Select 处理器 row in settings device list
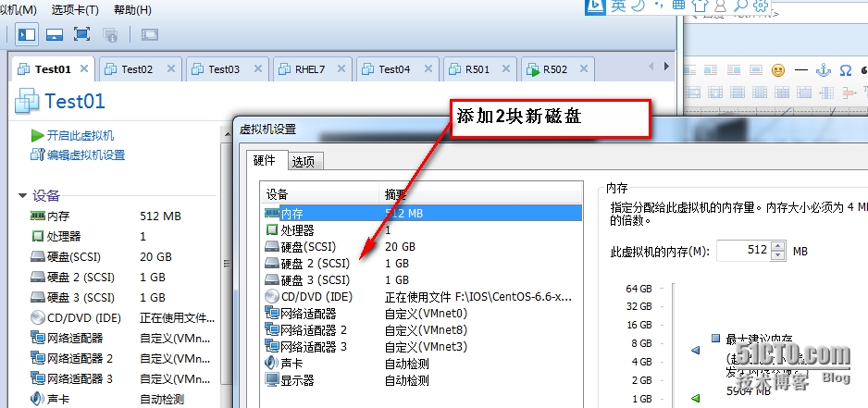Screen dimensions: 868x408 point(422,229)
